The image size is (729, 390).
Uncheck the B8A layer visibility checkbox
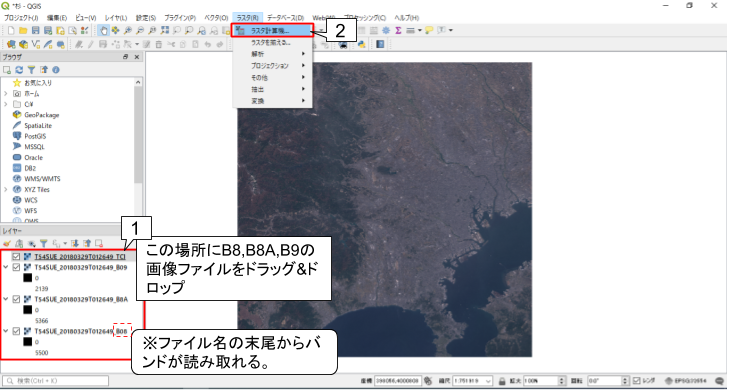[x=16, y=299]
